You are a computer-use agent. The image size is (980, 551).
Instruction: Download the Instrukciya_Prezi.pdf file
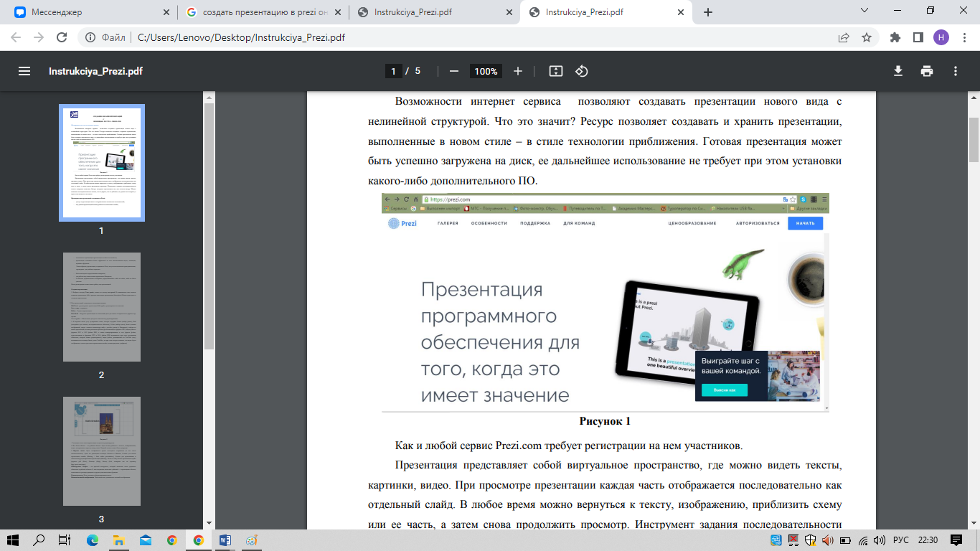coord(897,71)
